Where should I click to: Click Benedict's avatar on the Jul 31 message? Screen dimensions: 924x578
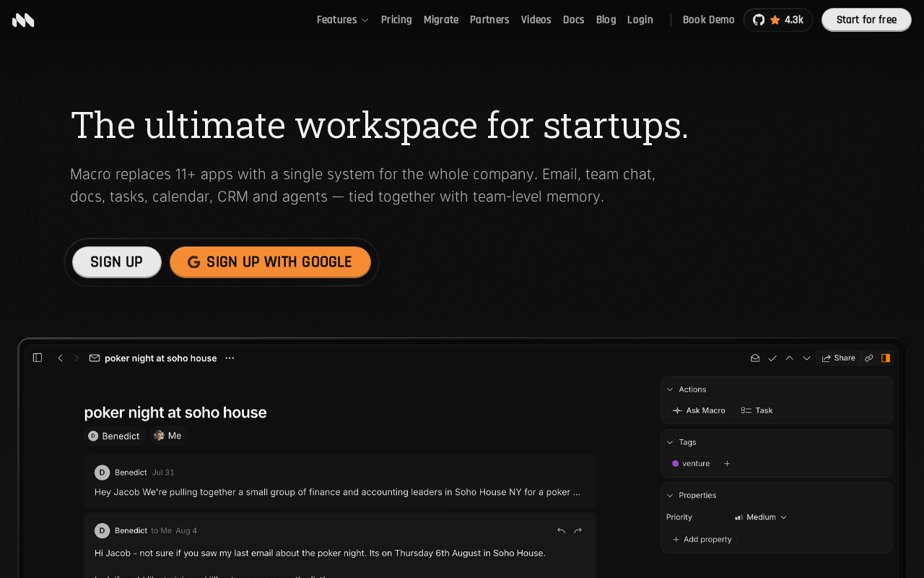(x=102, y=473)
